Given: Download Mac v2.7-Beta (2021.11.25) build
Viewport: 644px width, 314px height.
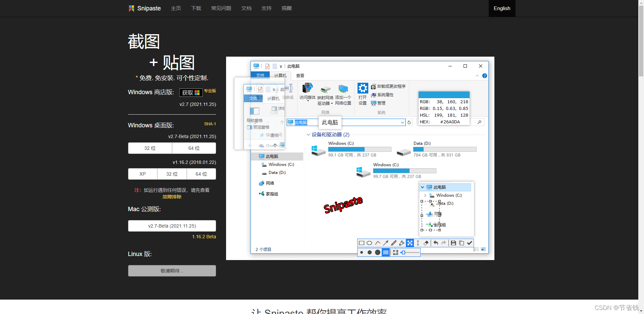Looking at the screenshot, I should (172, 226).
